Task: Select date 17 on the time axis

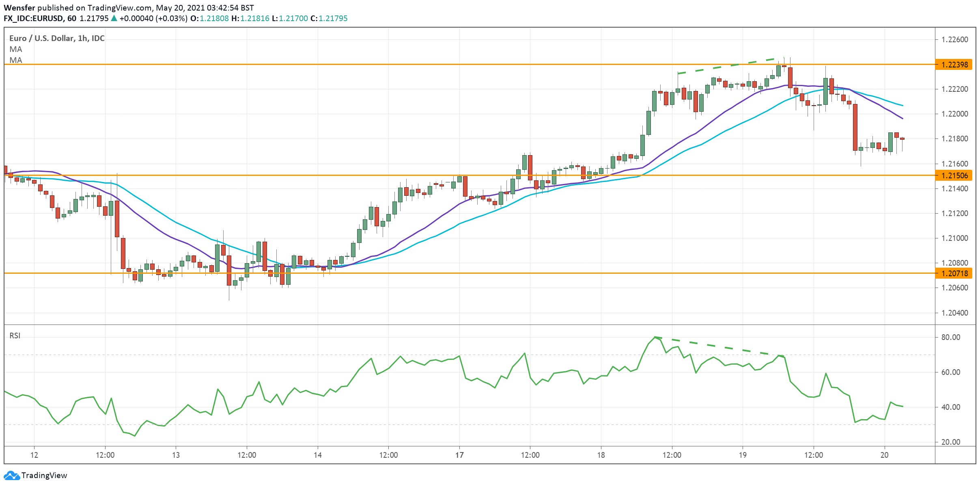Action: 459,455
